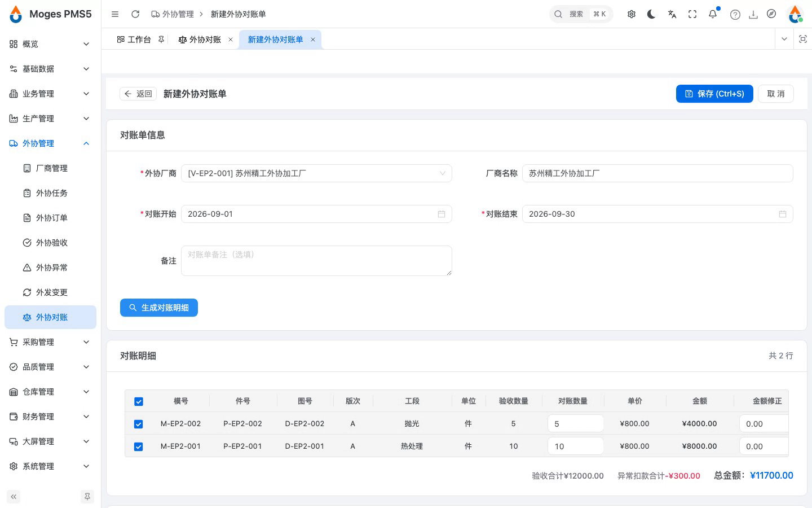Click the refresh page icon
This screenshot has height=508, width=812.
click(x=135, y=14)
